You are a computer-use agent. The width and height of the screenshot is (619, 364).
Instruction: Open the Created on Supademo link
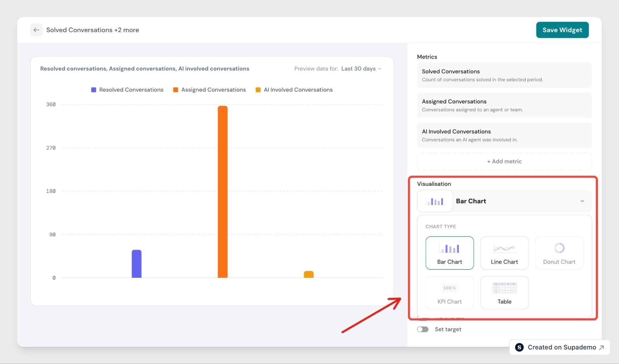tap(559, 347)
